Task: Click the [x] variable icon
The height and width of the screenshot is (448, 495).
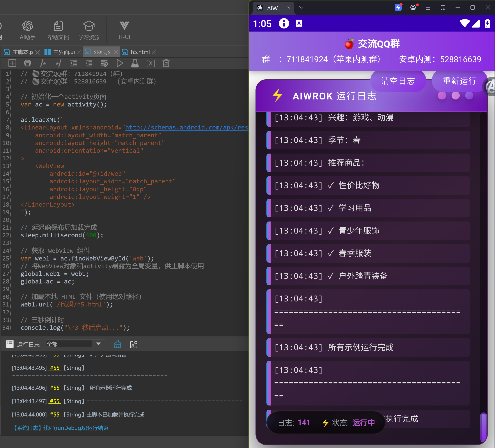Action: pyautogui.click(x=151, y=63)
